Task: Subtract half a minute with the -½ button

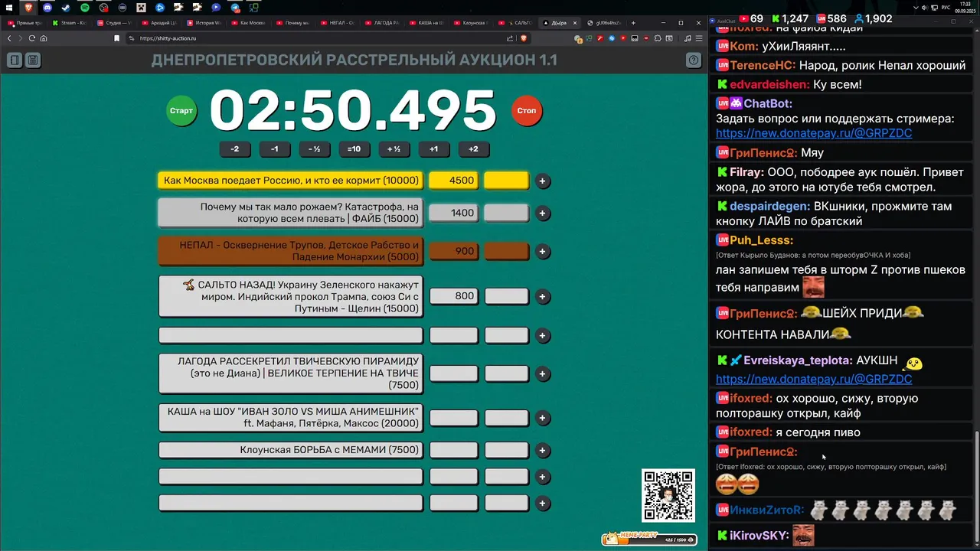Action: tap(315, 149)
